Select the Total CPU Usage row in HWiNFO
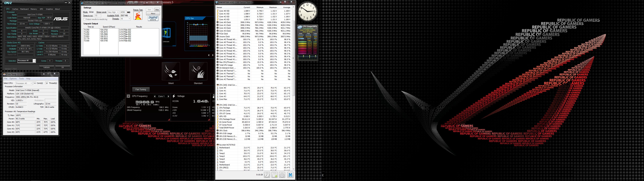The width and height of the screenshot is (644, 181). click(254, 65)
